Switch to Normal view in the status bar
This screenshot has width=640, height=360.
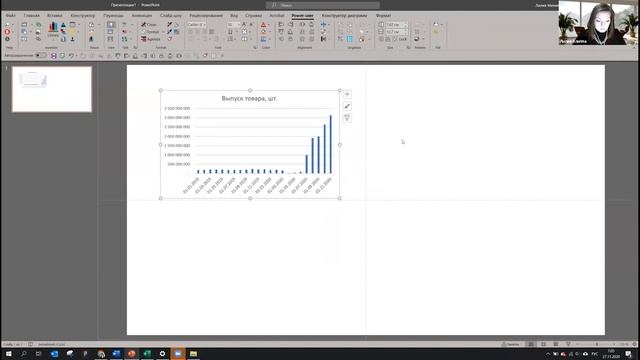(x=531, y=344)
